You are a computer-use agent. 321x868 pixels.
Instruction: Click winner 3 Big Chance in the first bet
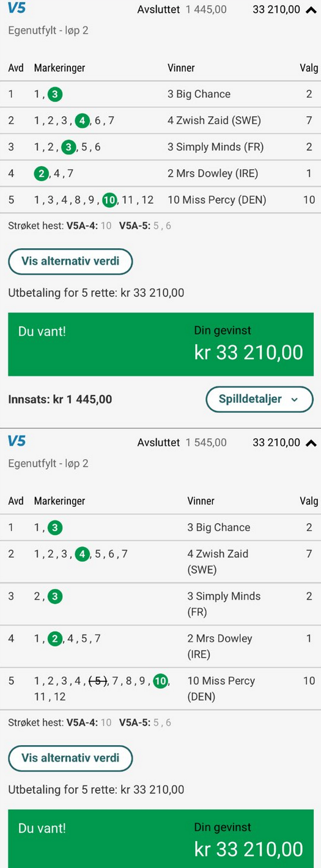(199, 94)
